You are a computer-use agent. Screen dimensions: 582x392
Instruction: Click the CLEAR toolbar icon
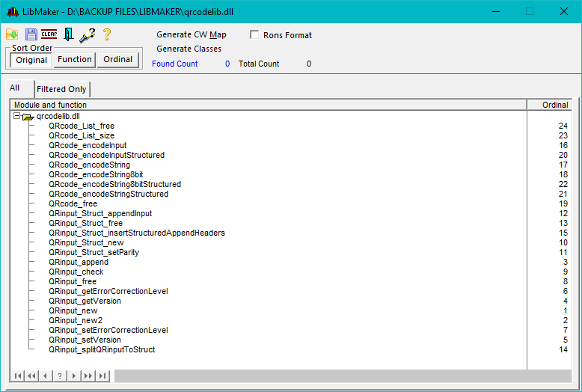pyautogui.click(x=49, y=34)
